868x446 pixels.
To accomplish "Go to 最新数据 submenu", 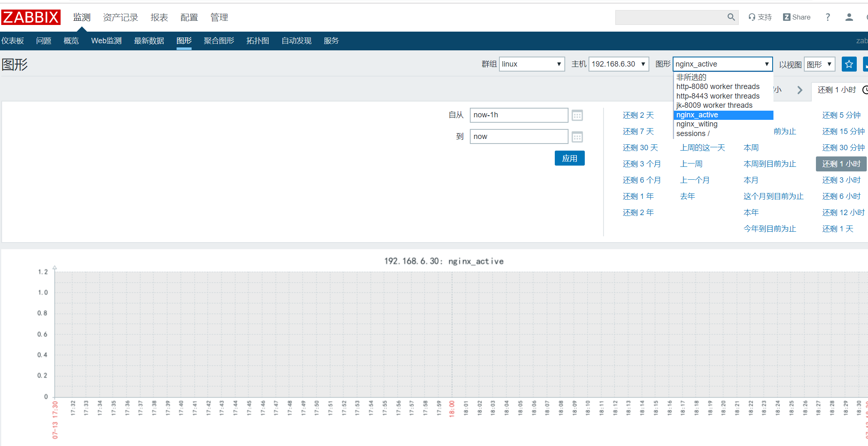I will [149, 41].
